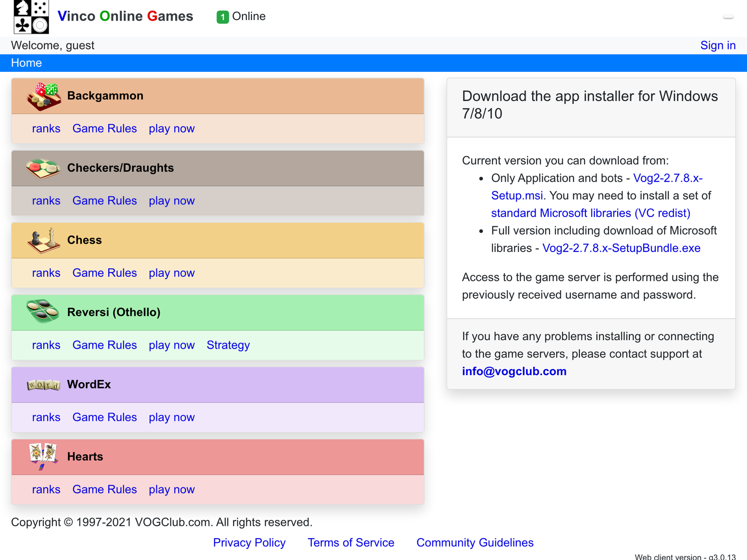Click the small gray control at top right

point(728,17)
